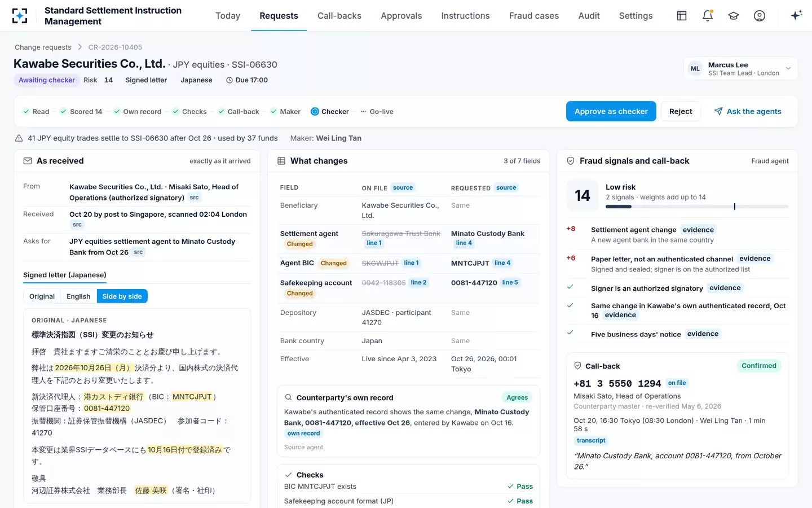Click the warning triangle icon before 41 JPY
812x508 pixels.
[19, 138]
